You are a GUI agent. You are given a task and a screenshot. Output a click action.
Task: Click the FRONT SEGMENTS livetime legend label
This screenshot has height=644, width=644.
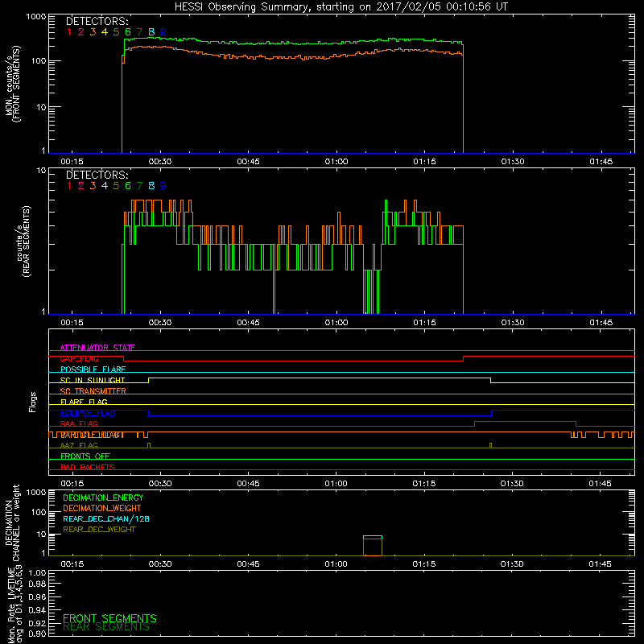(x=109, y=618)
